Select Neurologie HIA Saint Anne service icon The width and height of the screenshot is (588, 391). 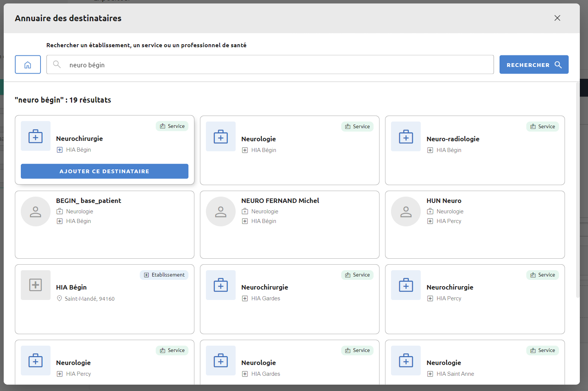coord(406,361)
